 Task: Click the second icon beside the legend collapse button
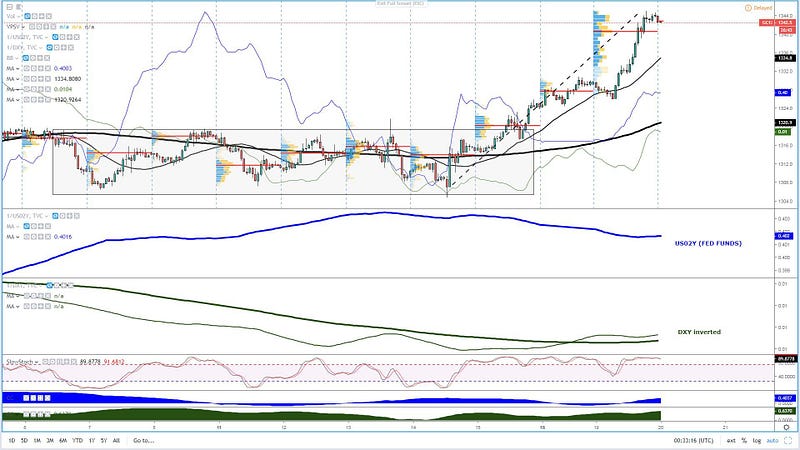coord(18,7)
